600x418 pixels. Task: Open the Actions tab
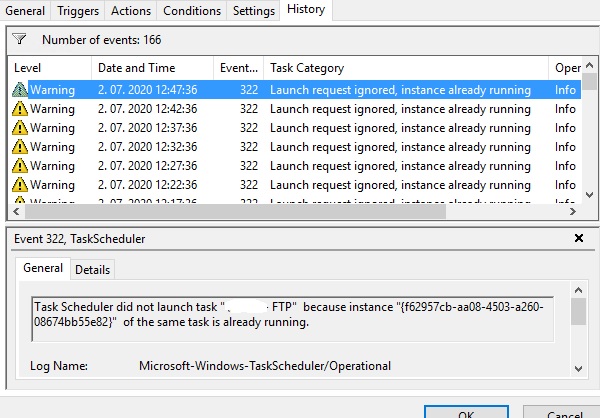tap(131, 11)
